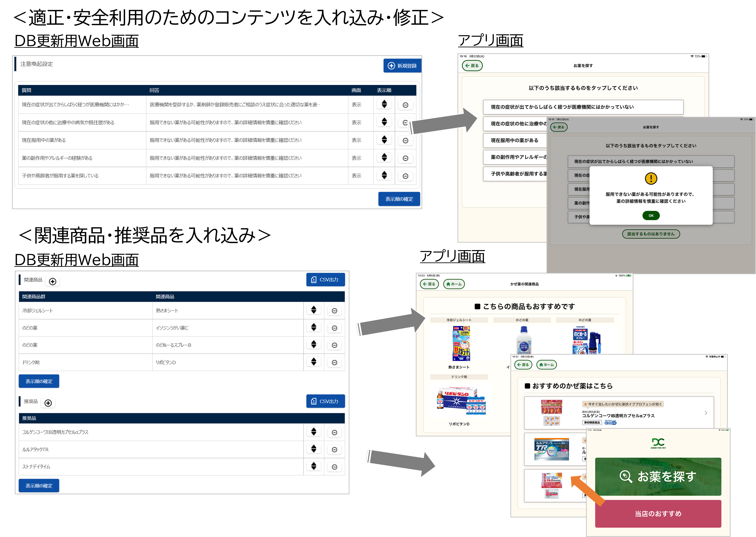756x537 pixels.
Task: Click CSV出力 button in 関連商品 section
Action: click(x=326, y=280)
